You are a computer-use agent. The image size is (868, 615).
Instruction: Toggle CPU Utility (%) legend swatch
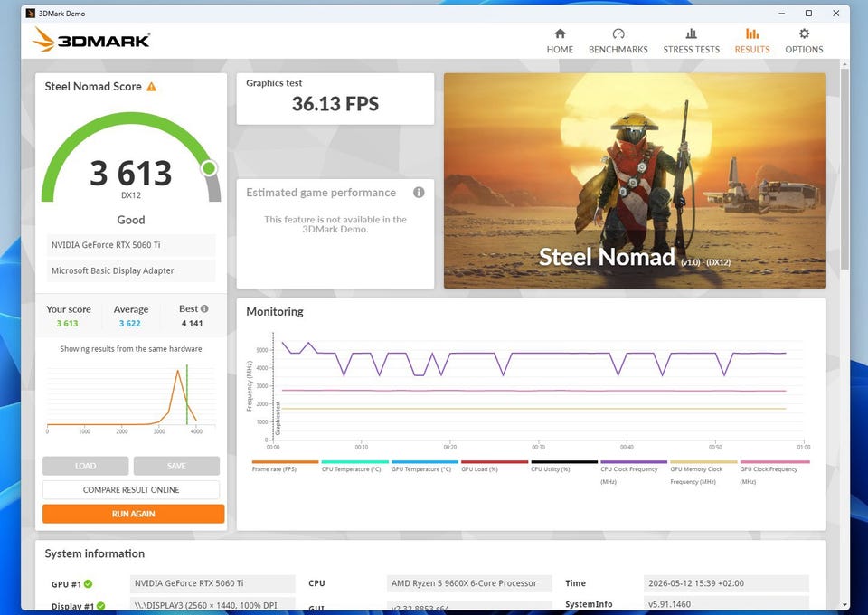564,461
